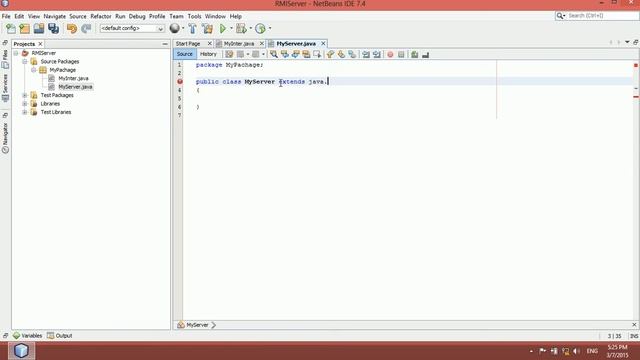Click MyServer breadcrumb at editor bottom
This screenshot has height=360, width=640.
coord(197,325)
